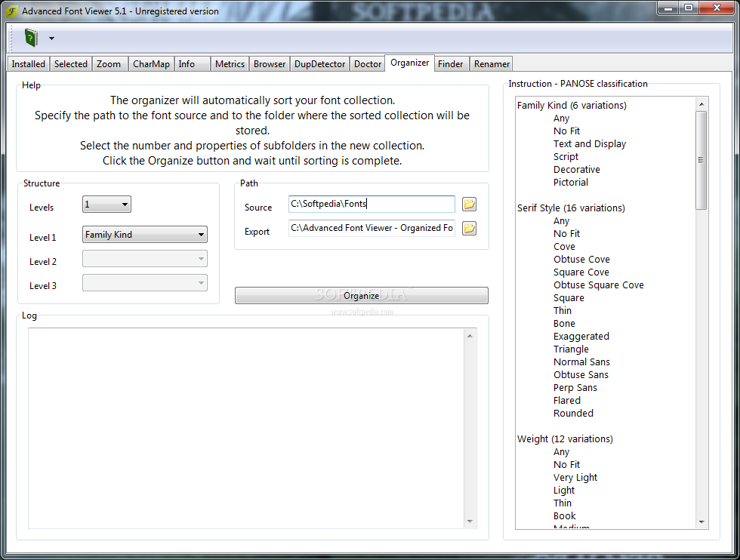Browse for Source folder icon
740x560 pixels.
click(469, 205)
